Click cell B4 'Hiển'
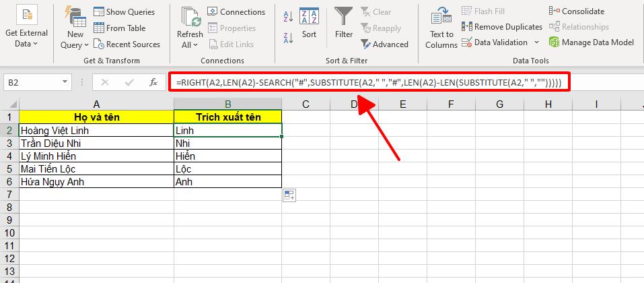Viewport: 644px width, 283px height. point(228,156)
